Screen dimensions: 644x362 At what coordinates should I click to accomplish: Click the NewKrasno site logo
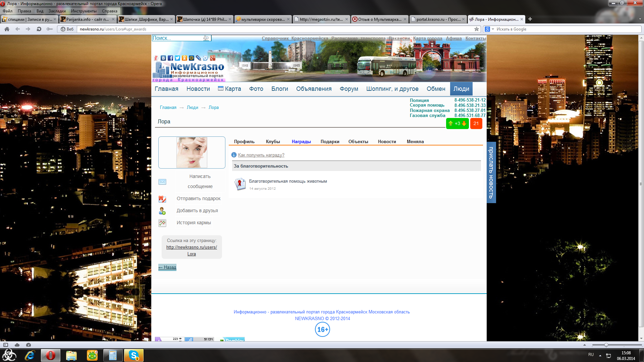(189, 70)
